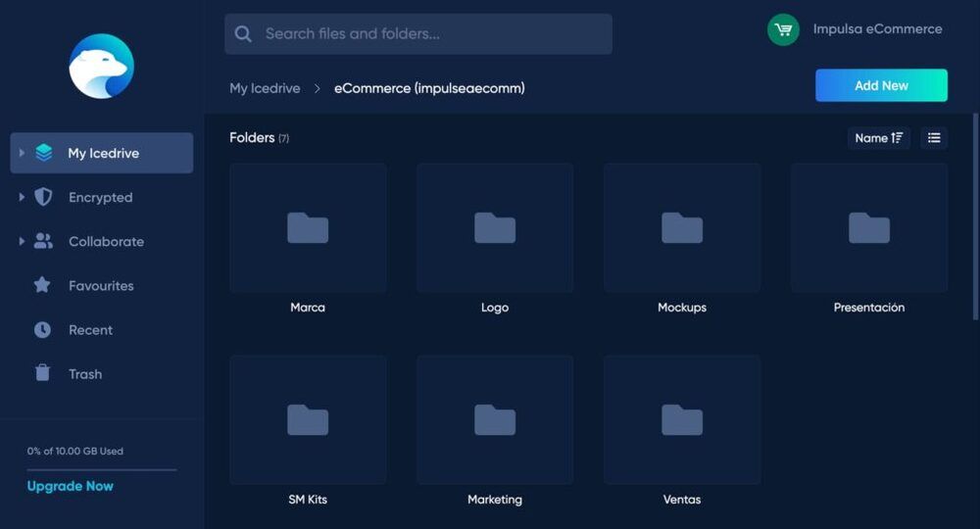The width and height of the screenshot is (980, 529).
Task: Open Favourites via the star icon
Action: (x=42, y=285)
